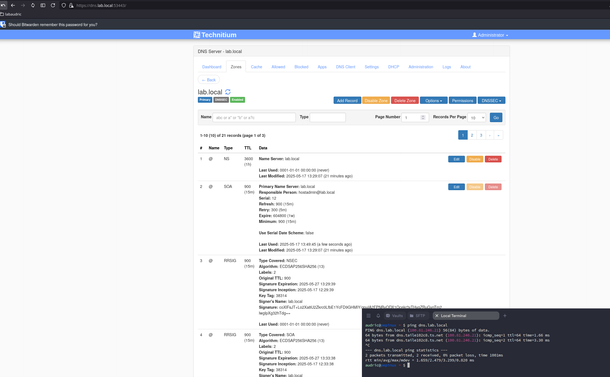The width and height of the screenshot is (610, 377).
Task: Click the browser reload page icon
Action: (x=53, y=5)
